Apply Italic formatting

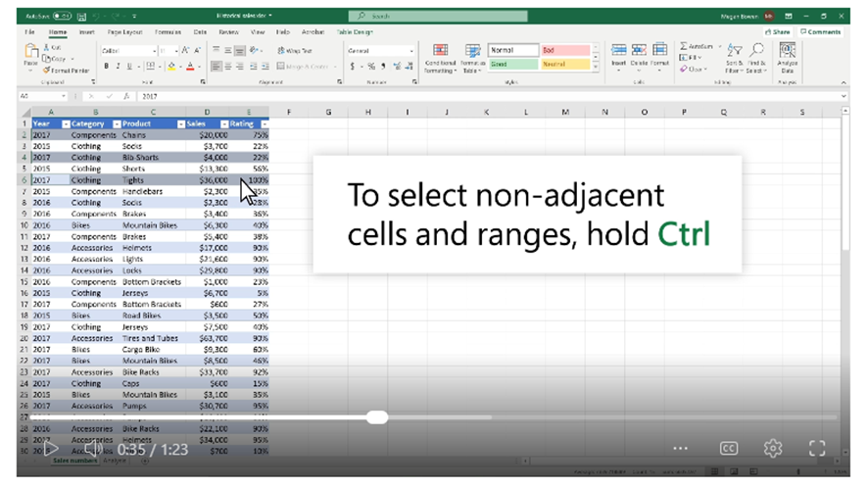click(118, 67)
